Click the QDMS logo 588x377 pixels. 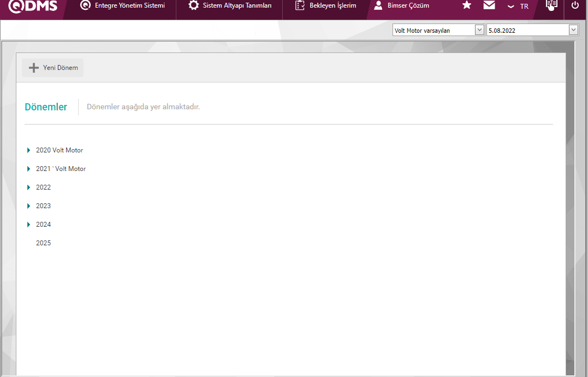point(33,5)
